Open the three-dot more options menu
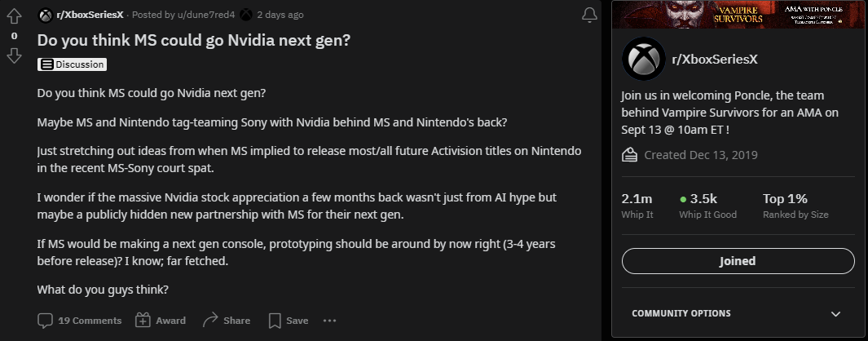Screen dimensions: 868x341 (329, 321)
